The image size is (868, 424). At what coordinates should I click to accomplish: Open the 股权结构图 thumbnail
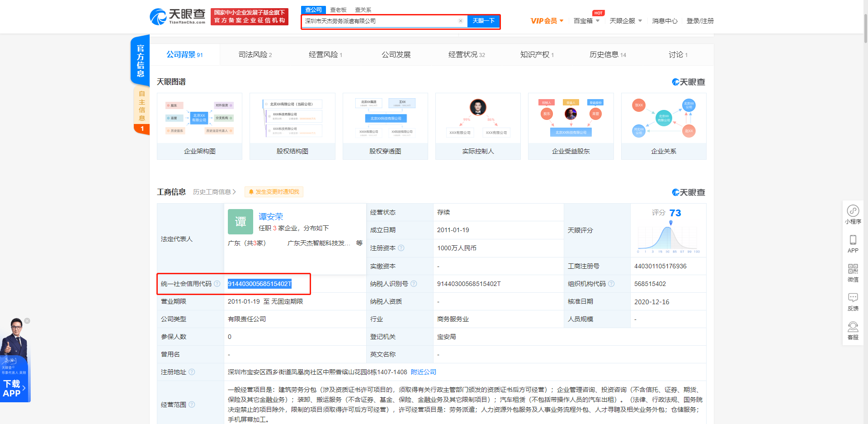point(292,126)
